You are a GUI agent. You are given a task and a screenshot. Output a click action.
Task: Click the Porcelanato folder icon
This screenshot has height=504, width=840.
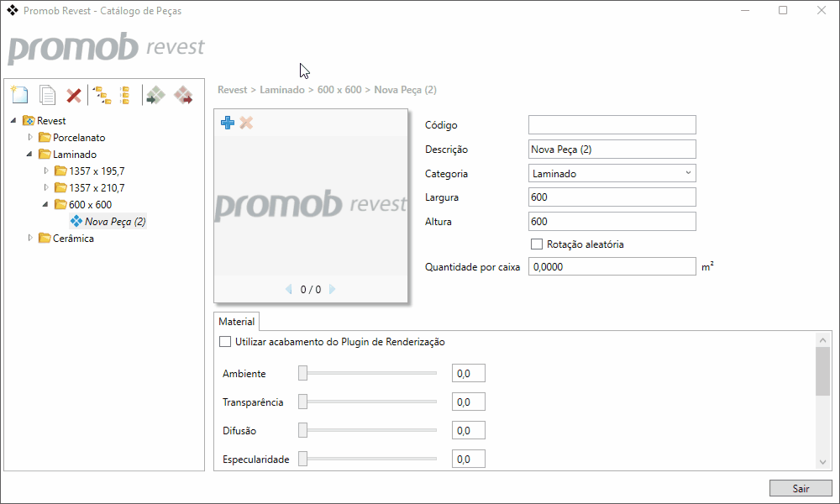pos(45,138)
